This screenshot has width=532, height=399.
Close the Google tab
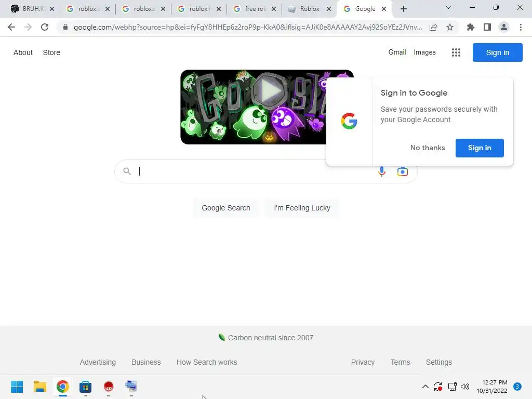click(x=384, y=9)
